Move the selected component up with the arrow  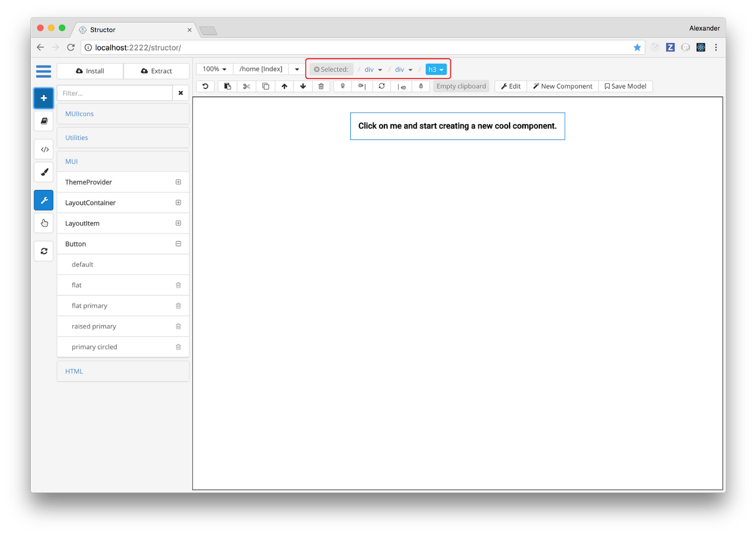(x=284, y=86)
